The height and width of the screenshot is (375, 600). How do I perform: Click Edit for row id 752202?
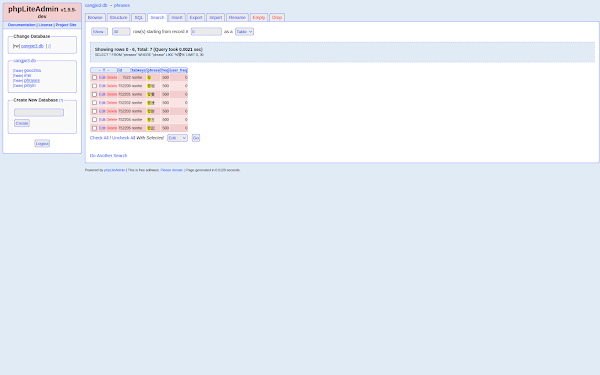pyautogui.click(x=102, y=103)
